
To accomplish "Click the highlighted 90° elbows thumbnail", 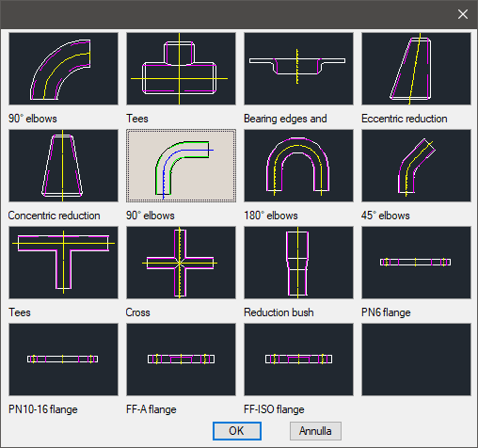I will [181, 166].
